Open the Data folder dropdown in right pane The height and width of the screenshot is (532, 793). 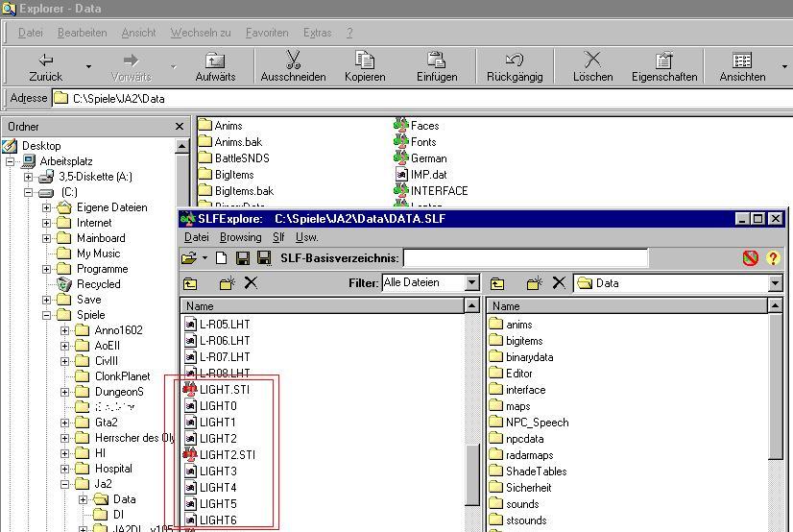776,283
